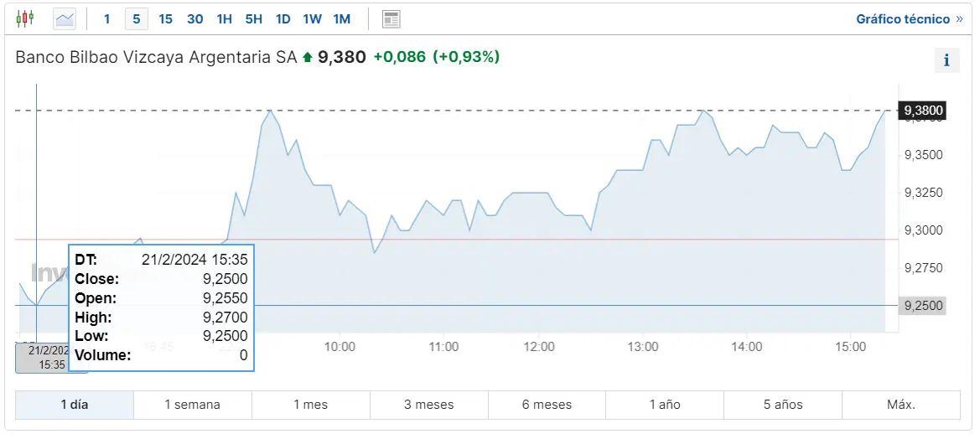Switch to the 1 mes range
The height and width of the screenshot is (439, 980).
pos(310,405)
